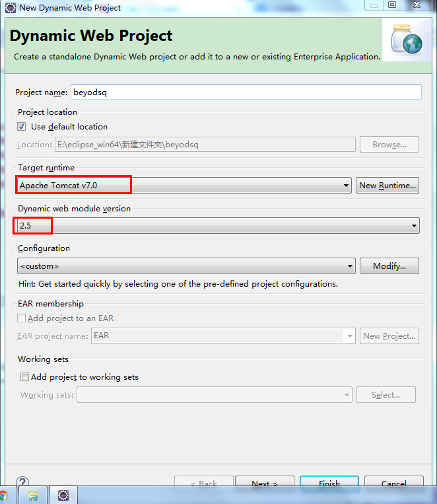Click the Next > button
The width and height of the screenshot is (437, 504).
pyautogui.click(x=265, y=482)
